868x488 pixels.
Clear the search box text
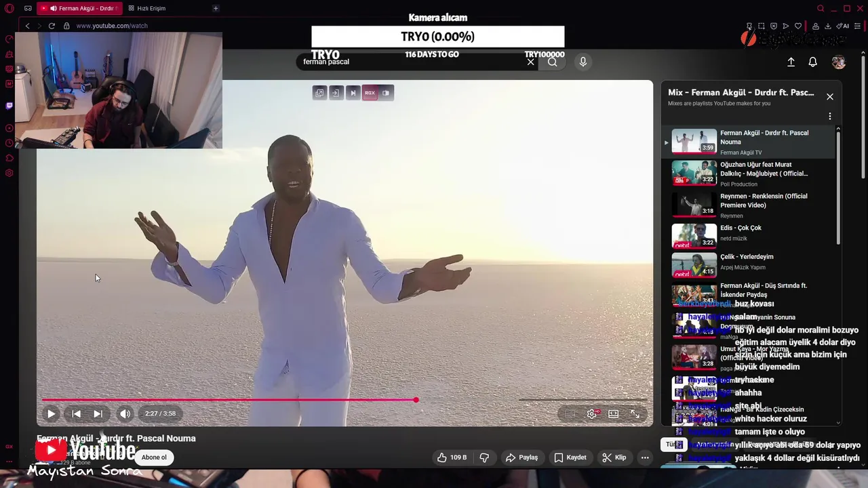tap(530, 62)
